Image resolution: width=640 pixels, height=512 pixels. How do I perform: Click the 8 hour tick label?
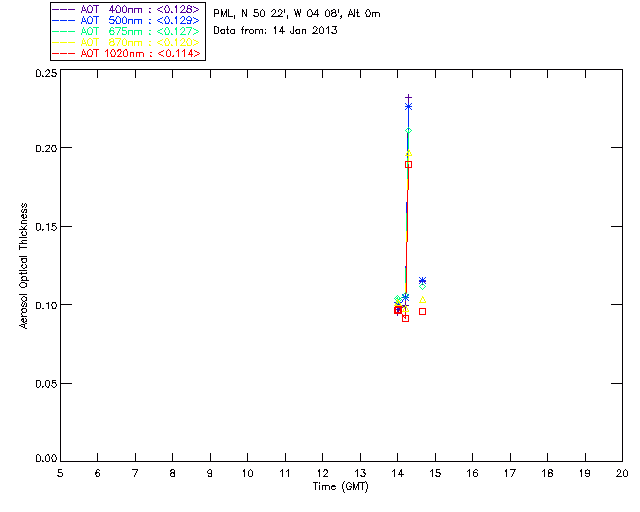click(x=173, y=473)
